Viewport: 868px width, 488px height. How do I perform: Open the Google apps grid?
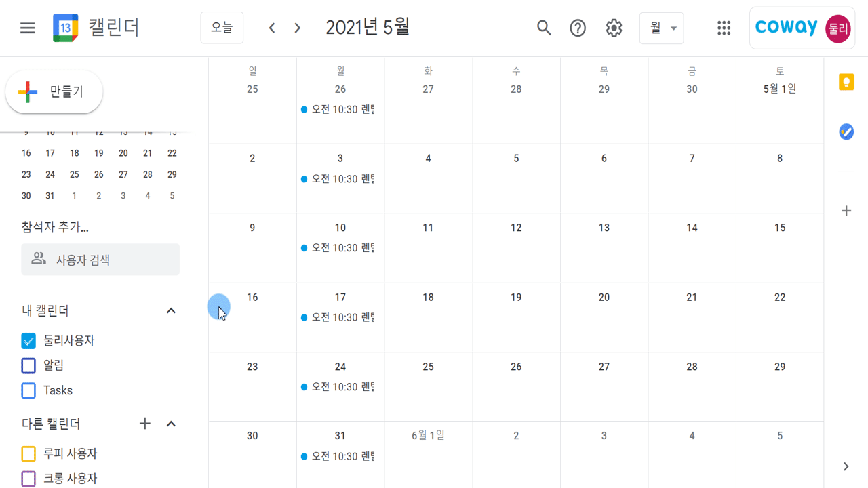point(724,28)
